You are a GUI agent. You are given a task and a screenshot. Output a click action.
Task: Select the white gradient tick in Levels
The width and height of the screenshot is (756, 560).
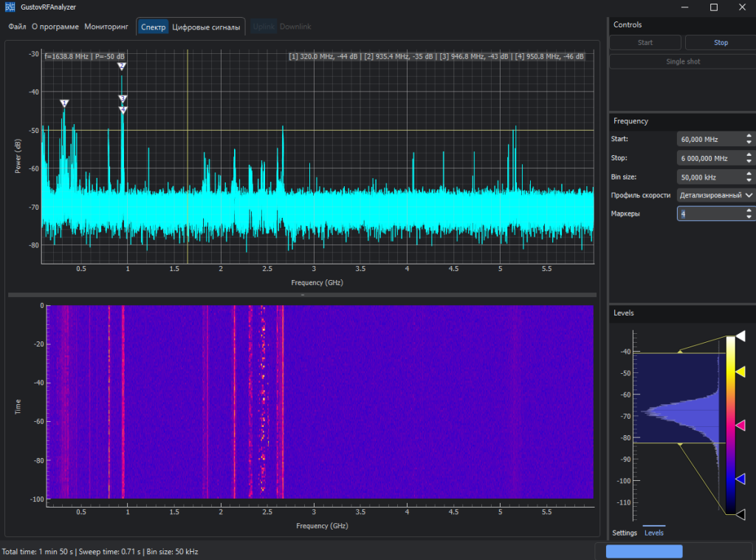point(740,336)
